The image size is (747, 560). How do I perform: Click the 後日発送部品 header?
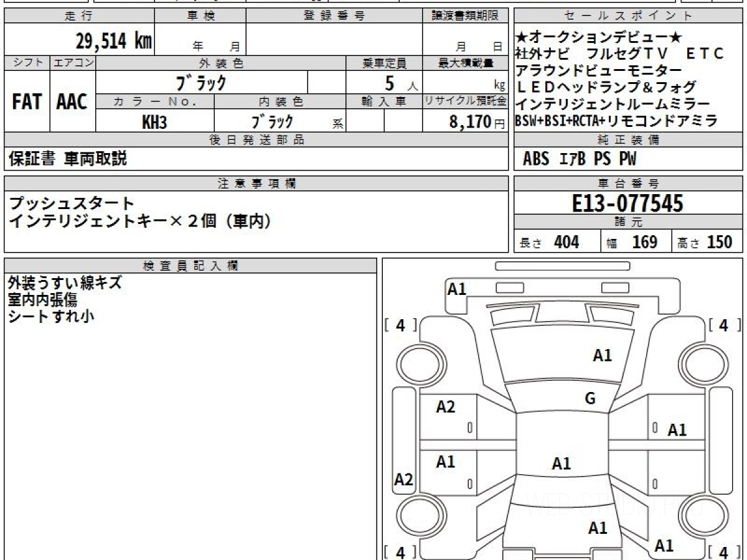coord(256,140)
